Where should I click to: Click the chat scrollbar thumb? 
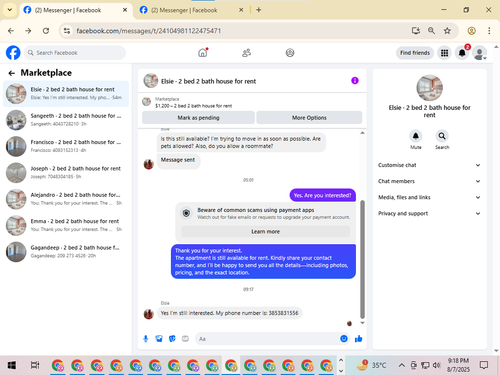click(x=362, y=260)
